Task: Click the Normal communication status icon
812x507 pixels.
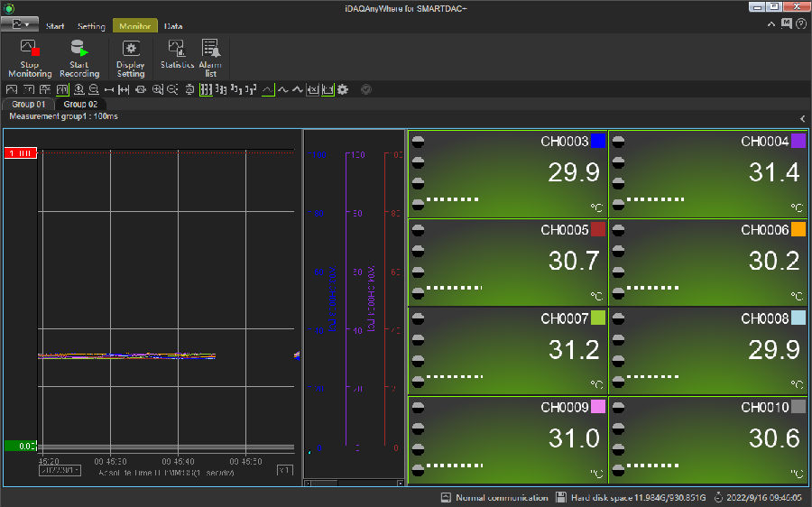Action: click(446, 498)
